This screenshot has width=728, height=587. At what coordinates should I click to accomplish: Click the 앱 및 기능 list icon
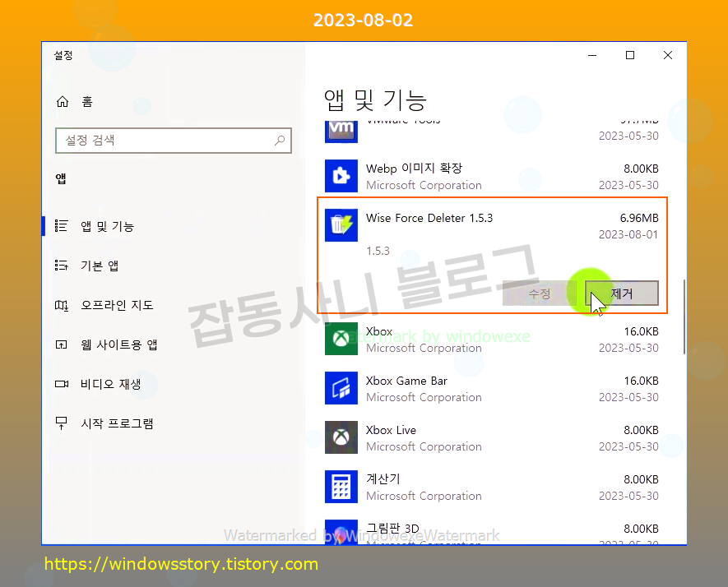62,226
